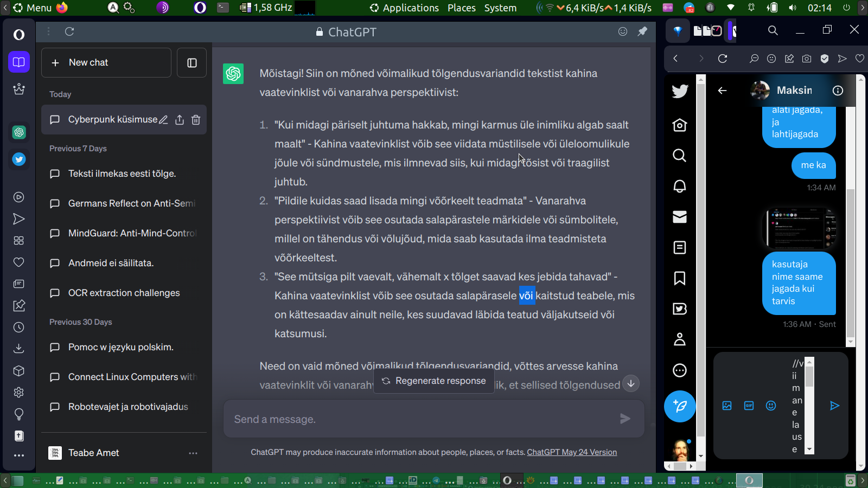This screenshot has width=868, height=488.
Task: Go back from the Maksin conversation
Action: coord(722,91)
